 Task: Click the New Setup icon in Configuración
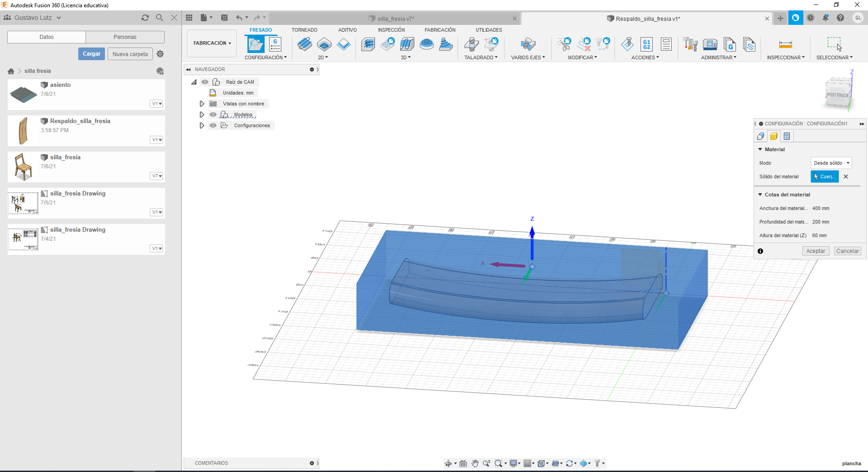click(256, 44)
